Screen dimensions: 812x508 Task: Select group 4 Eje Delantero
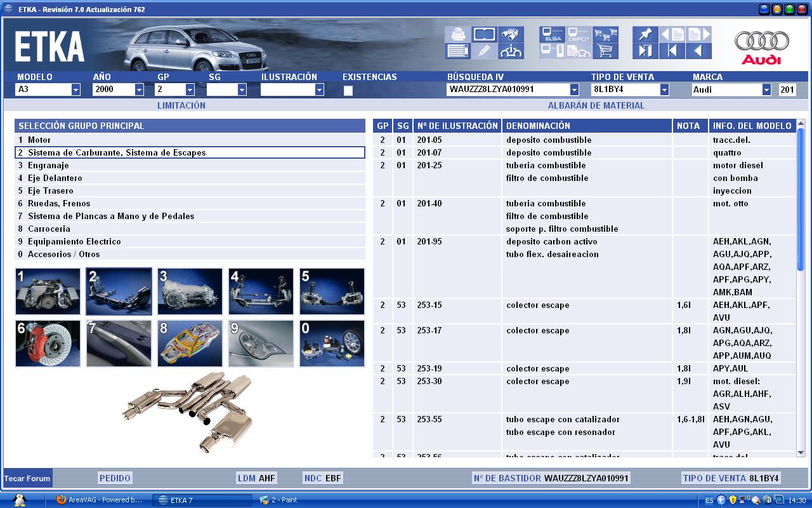point(190,178)
